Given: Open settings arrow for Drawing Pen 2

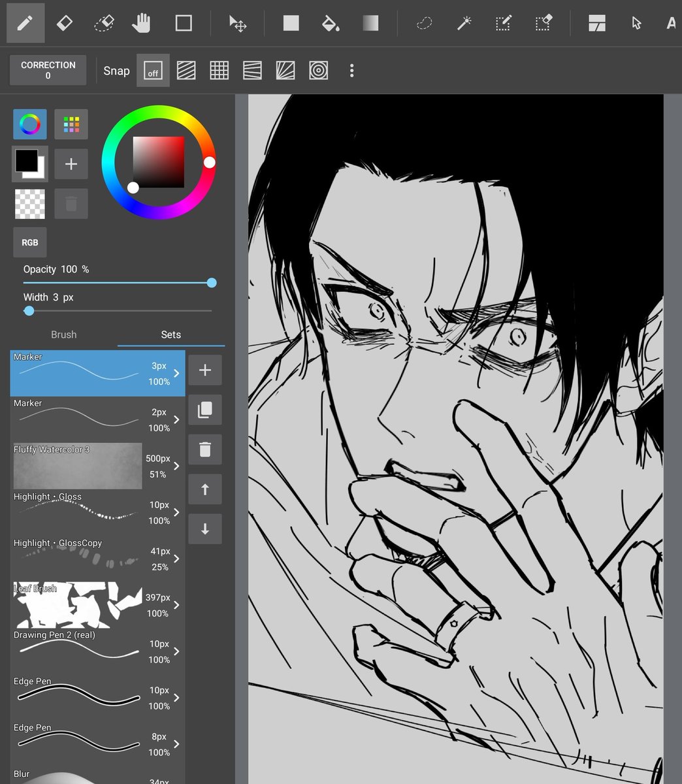Looking at the screenshot, I should (x=176, y=651).
